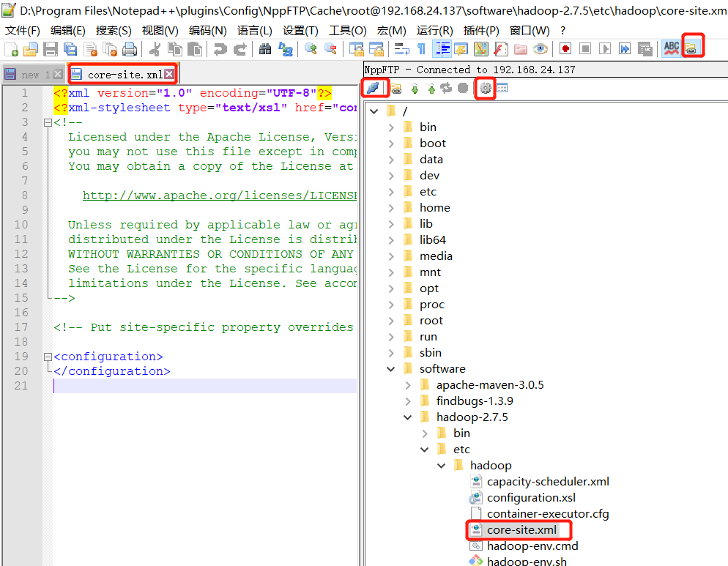Disconnect from the FTP server
This screenshot has height=566, width=728.
tap(375, 88)
